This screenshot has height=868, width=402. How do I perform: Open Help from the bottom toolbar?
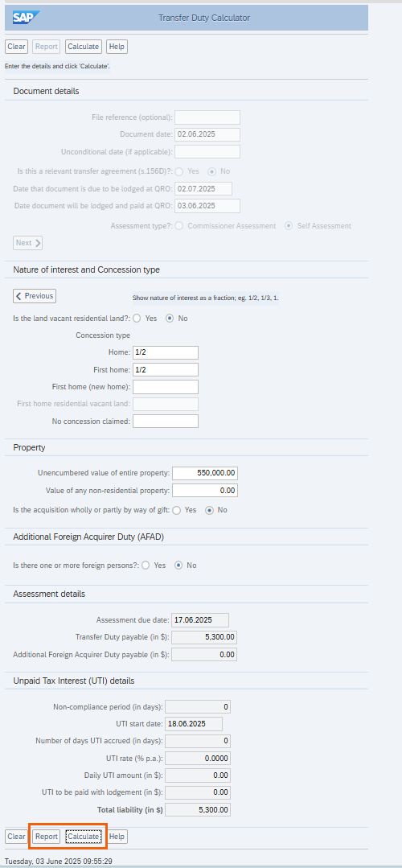(x=117, y=837)
